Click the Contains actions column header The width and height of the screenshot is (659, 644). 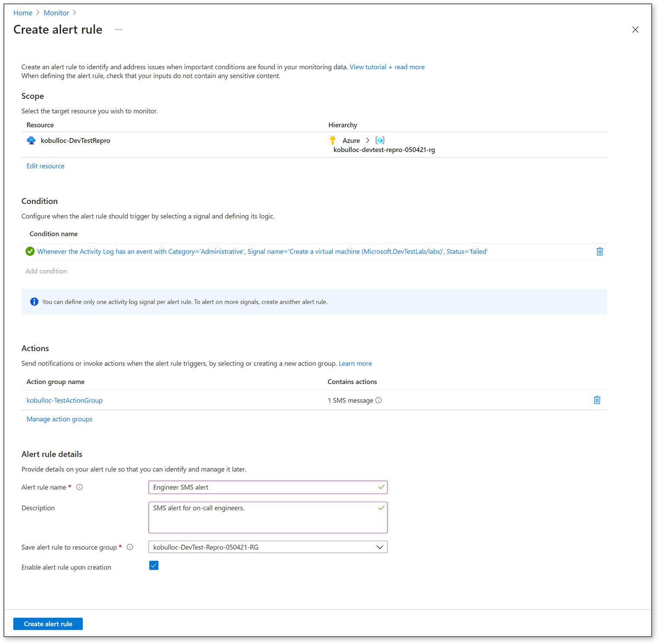(352, 382)
